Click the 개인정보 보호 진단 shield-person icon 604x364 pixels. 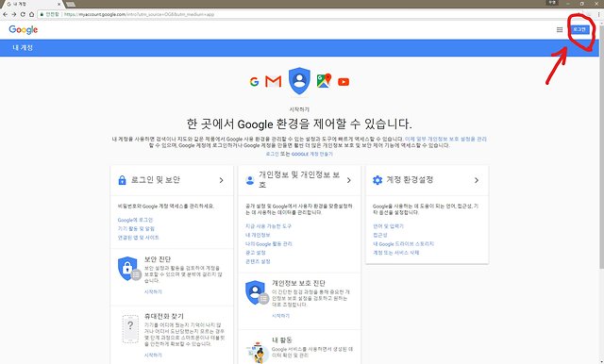(x=257, y=292)
